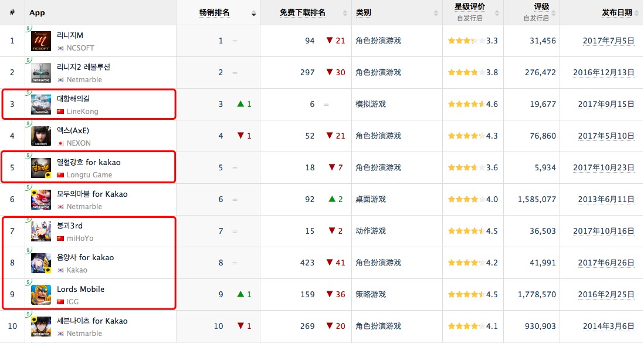Screen dimensions: 644x343
Task: Click the # column header
Action: pos(12,12)
